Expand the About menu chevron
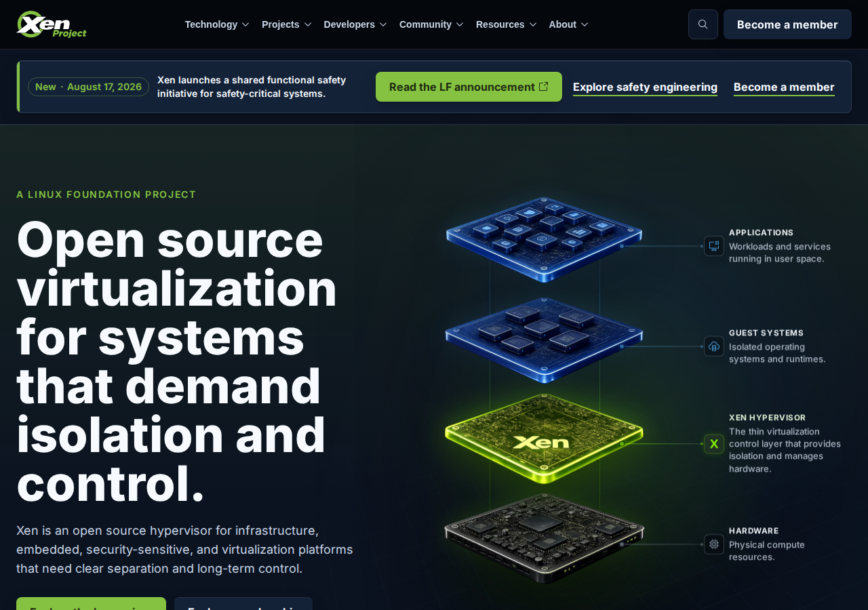Screen dimensions: 868x610 585,24
